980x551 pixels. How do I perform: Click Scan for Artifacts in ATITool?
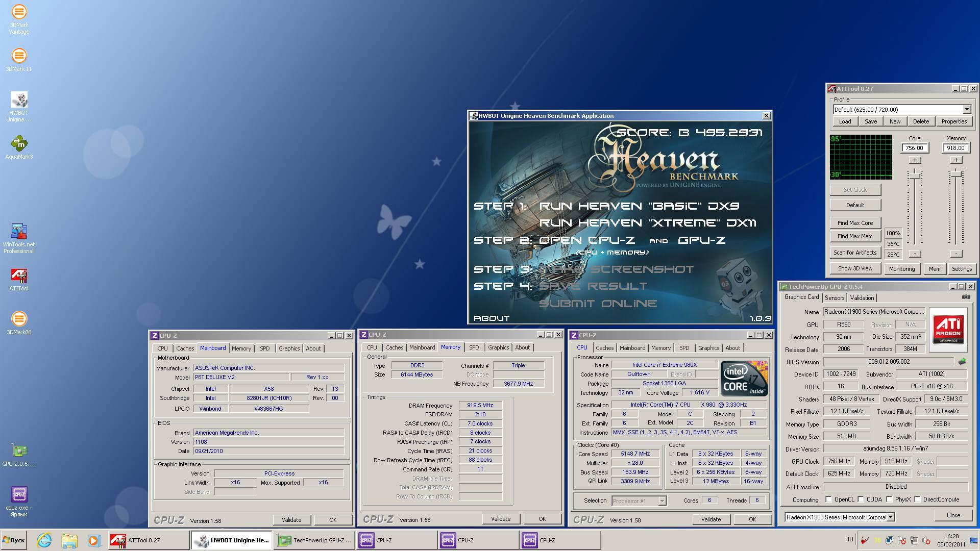[855, 253]
